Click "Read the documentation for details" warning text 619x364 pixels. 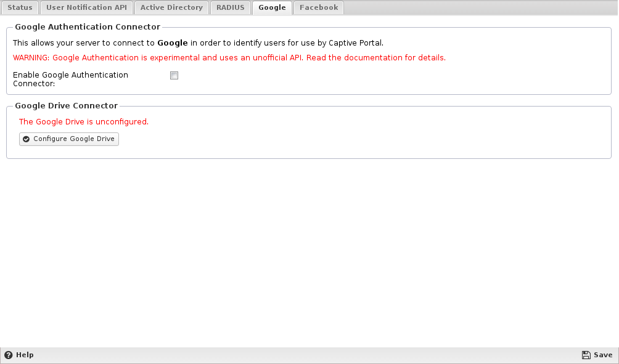point(375,58)
